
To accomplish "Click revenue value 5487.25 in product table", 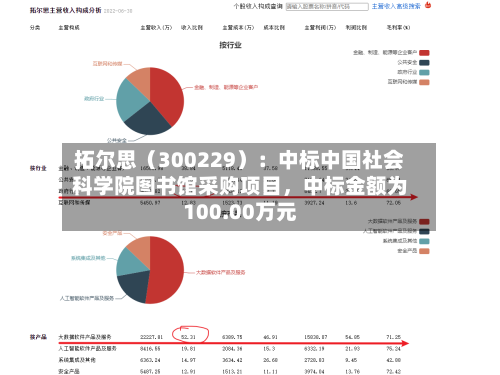I will (x=150, y=371).
